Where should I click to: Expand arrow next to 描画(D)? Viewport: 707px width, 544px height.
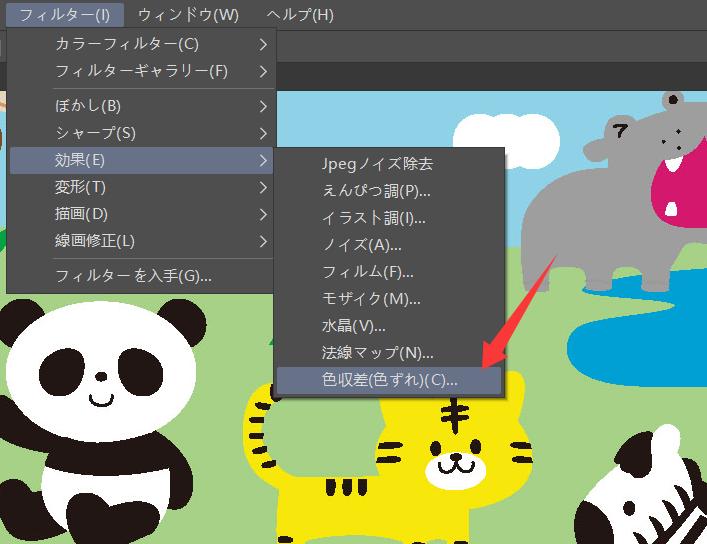263,214
